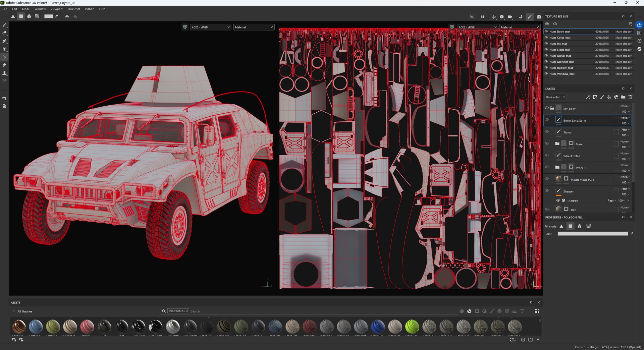Open the layer effects magic wand icon
This screenshot has height=350, width=644.
pyautogui.click(x=588, y=97)
